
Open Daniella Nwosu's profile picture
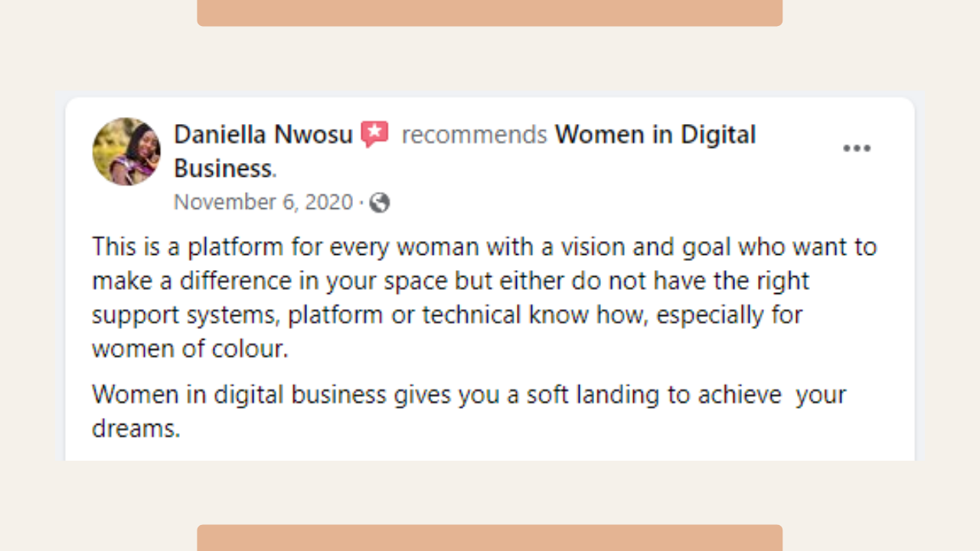(126, 152)
